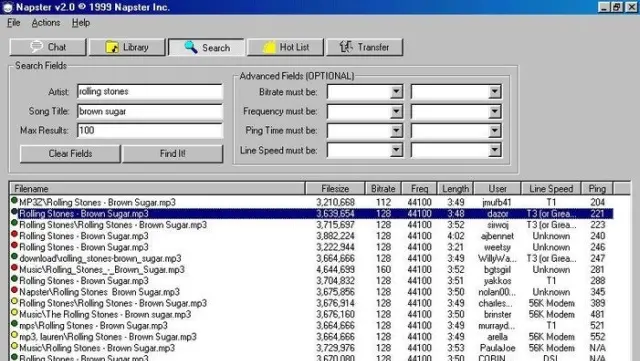Expand second Ping Time must be dropdown
This screenshot has height=361, width=640.
coord(494,131)
